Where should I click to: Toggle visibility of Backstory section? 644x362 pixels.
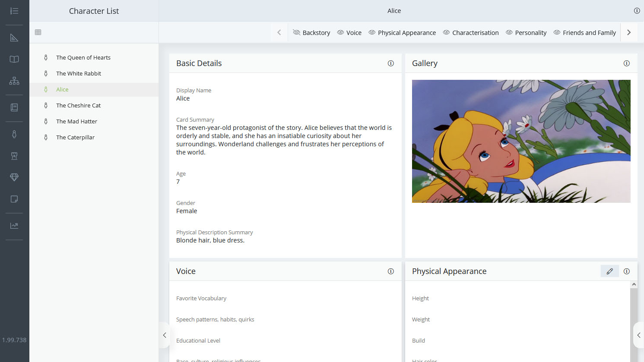click(x=311, y=33)
